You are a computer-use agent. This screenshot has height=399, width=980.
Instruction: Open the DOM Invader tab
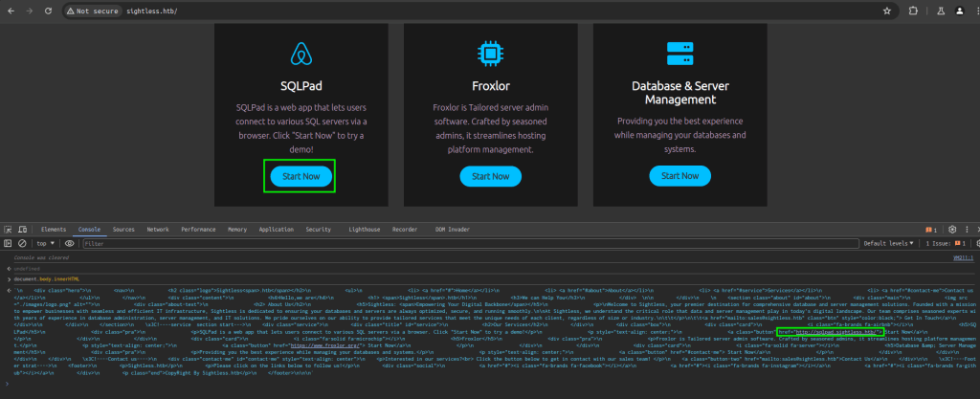[x=452, y=230]
